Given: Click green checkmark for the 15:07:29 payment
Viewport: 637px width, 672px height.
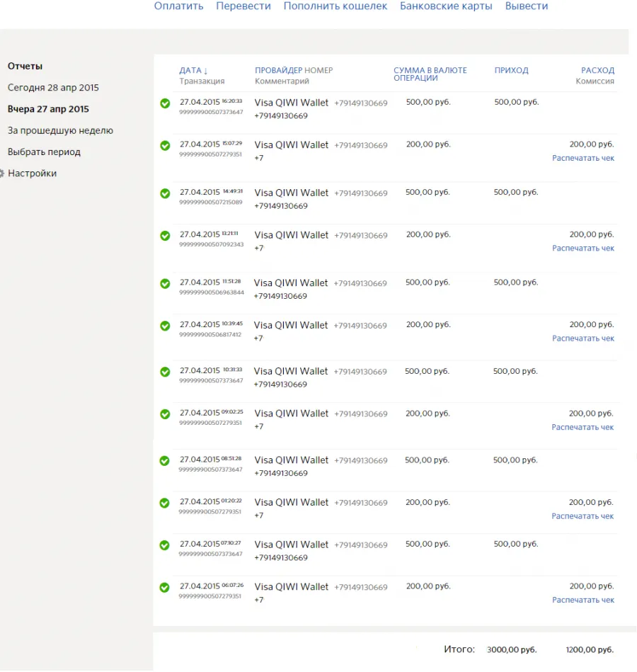Looking at the screenshot, I should coord(165,146).
